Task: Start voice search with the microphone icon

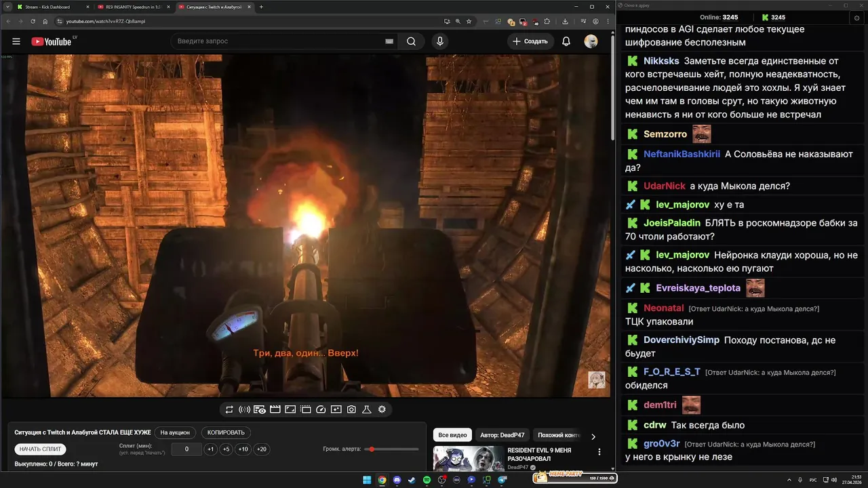Action: click(440, 41)
